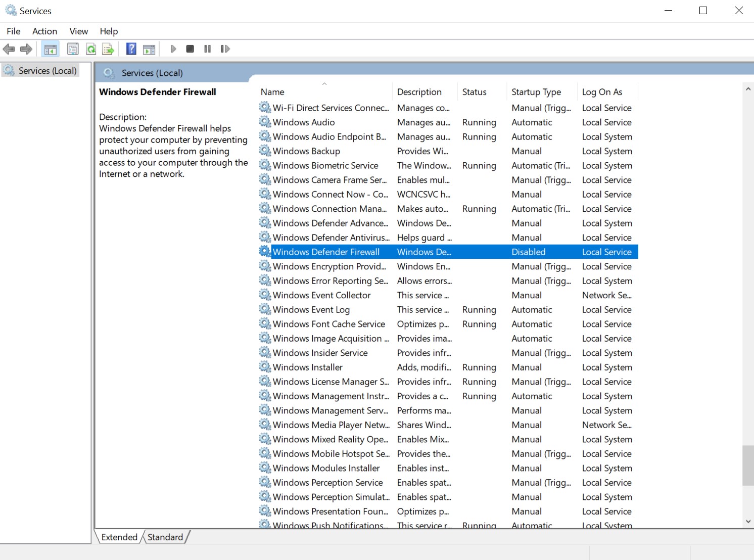This screenshot has height=560, width=754.
Task: Click gear icon of Windows Event Collector
Action: pos(265,295)
